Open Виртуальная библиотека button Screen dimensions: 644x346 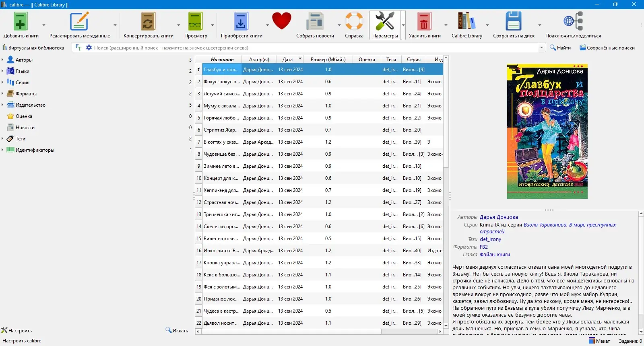tap(33, 47)
